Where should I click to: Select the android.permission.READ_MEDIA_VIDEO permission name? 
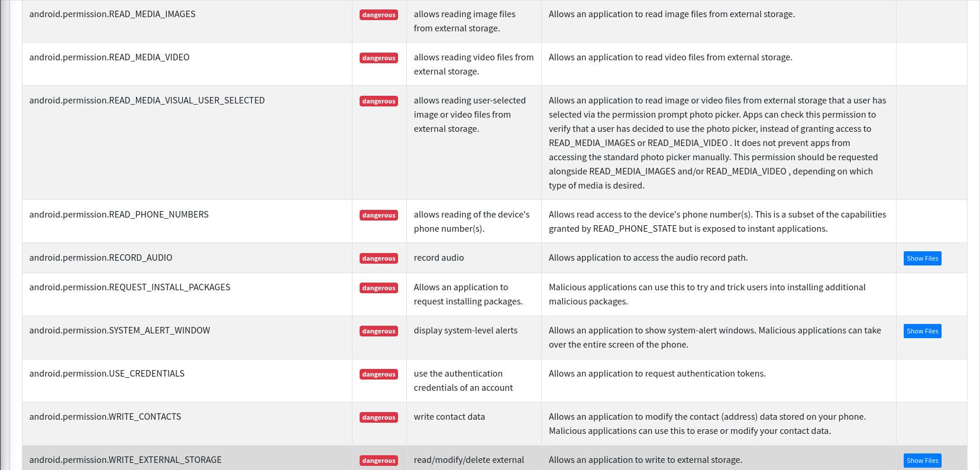[x=109, y=57]
